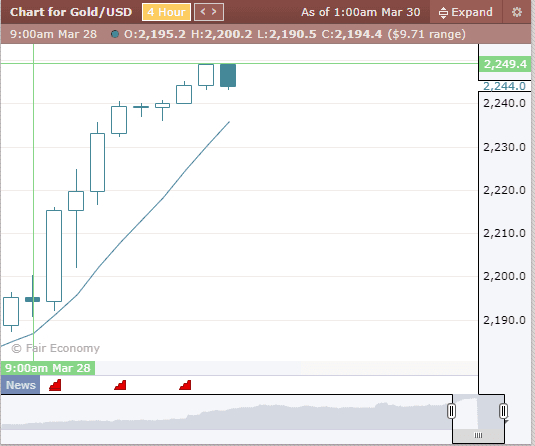Click the candle indicator dot beside O:2,195.2

click(115, 34)
